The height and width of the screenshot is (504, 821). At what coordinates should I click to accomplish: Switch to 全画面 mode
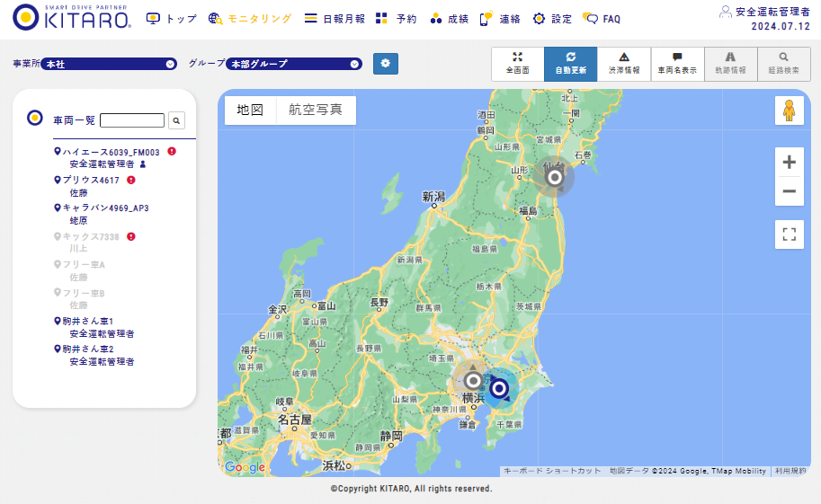517,64
